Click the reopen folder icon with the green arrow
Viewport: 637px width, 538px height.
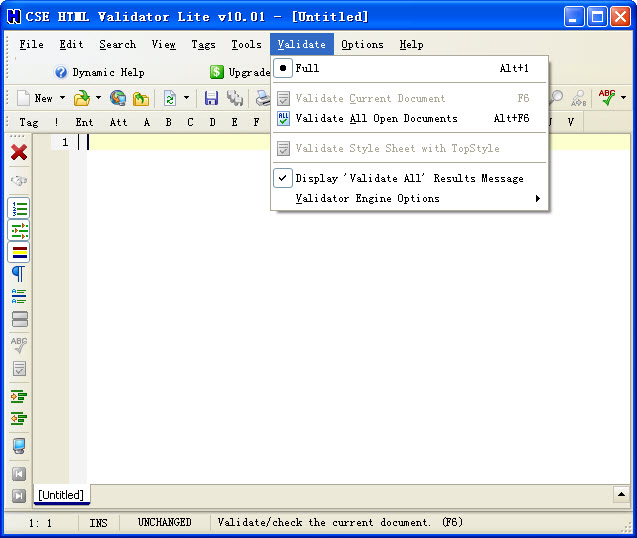[x=141, y=98]
